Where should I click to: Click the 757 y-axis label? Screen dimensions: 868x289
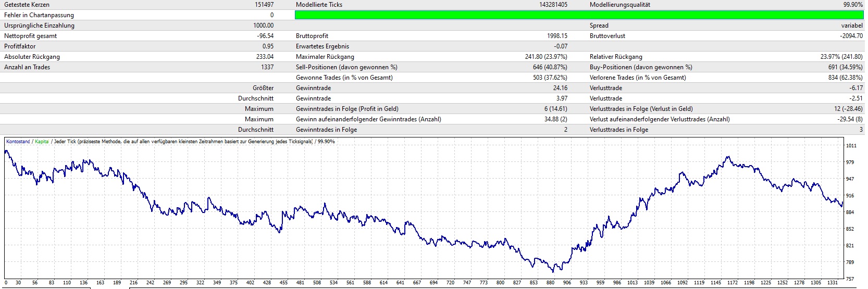pyautogui.click(x=850, y=279)
